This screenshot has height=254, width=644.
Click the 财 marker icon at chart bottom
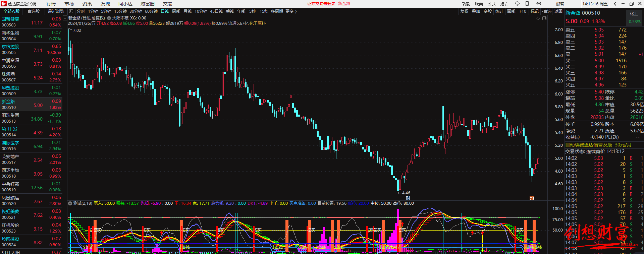408,198
